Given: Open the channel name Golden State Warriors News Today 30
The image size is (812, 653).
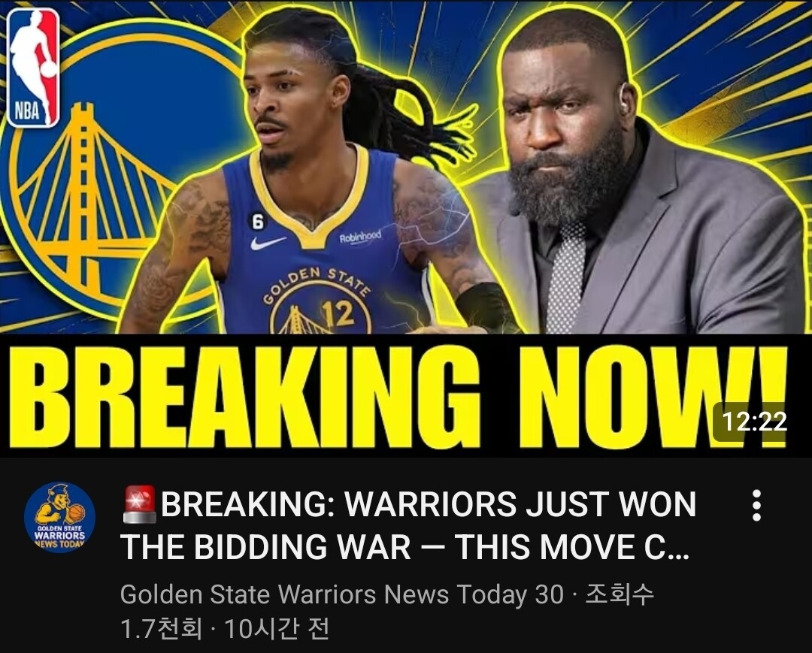Looking at the screenshot, I should tap(342, 594).
